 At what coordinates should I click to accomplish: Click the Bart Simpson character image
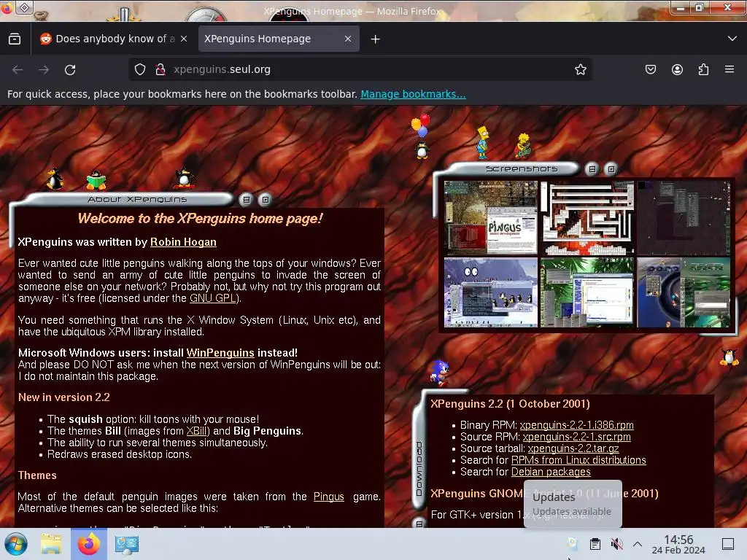[483, 142]
